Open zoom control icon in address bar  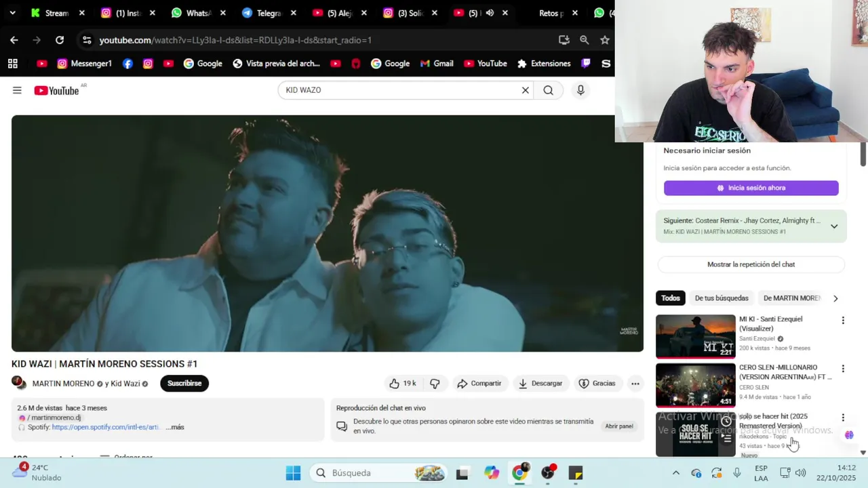(584, 40)
